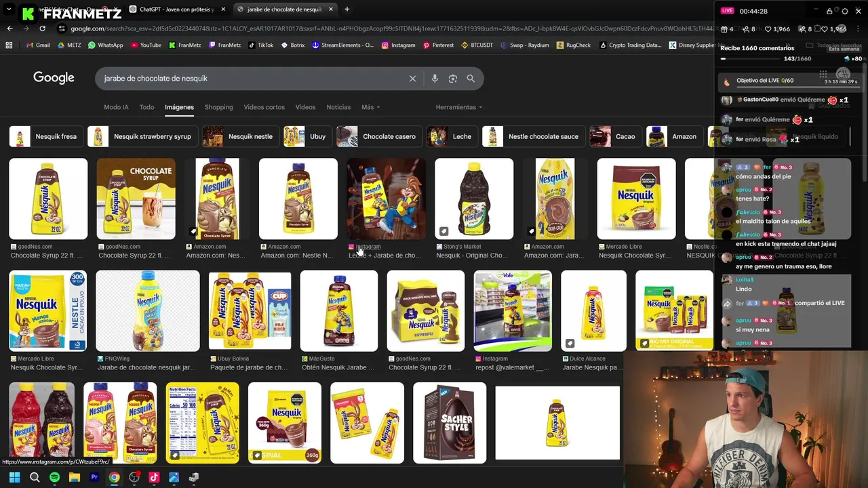Start a voice search with the microphone
Image resolution: width=868 pixels, height=488 pixels.
pos(435,79)
